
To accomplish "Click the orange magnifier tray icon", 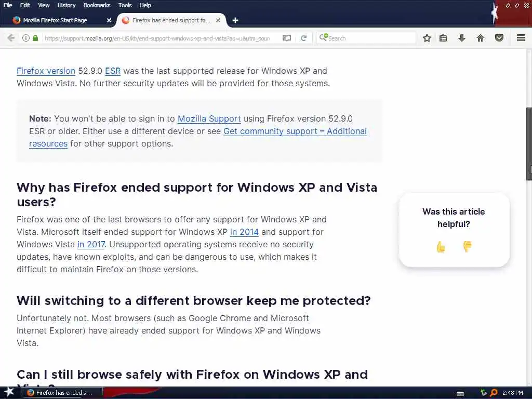I will point(494,393).
